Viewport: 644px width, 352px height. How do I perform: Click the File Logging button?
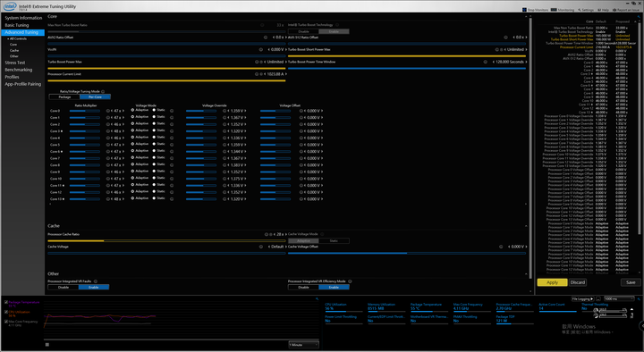pyautogui.click(x=583, y=298)
